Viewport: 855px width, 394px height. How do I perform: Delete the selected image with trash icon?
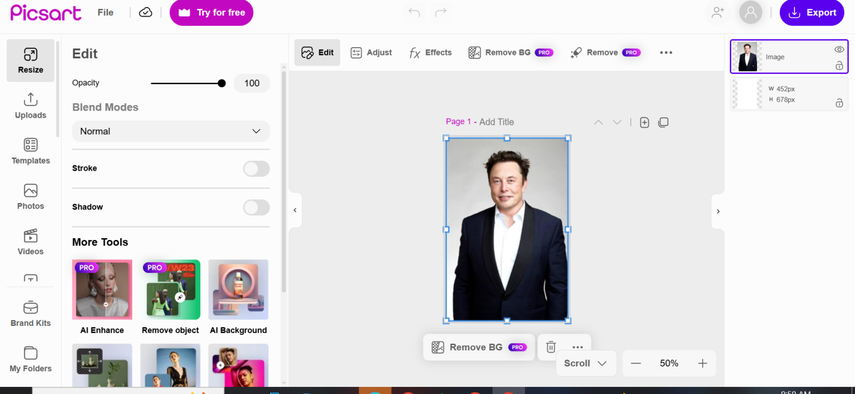[x=551, y=347]
